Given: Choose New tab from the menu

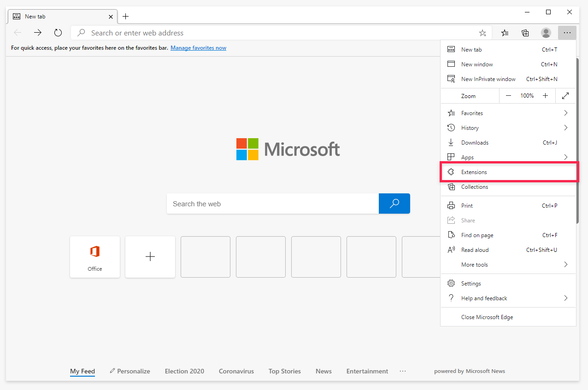Looking at the screenshot, I should [508, 50].
